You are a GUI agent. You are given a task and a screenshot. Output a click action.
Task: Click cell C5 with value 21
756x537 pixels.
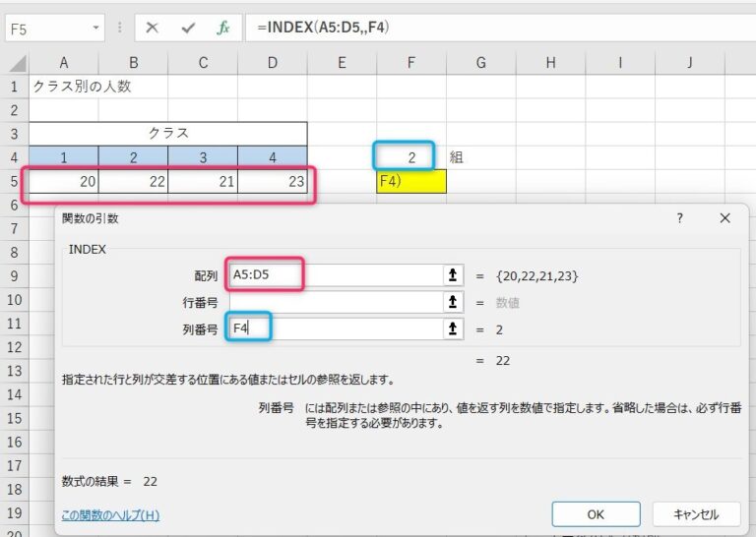click(x=203, y=181)
